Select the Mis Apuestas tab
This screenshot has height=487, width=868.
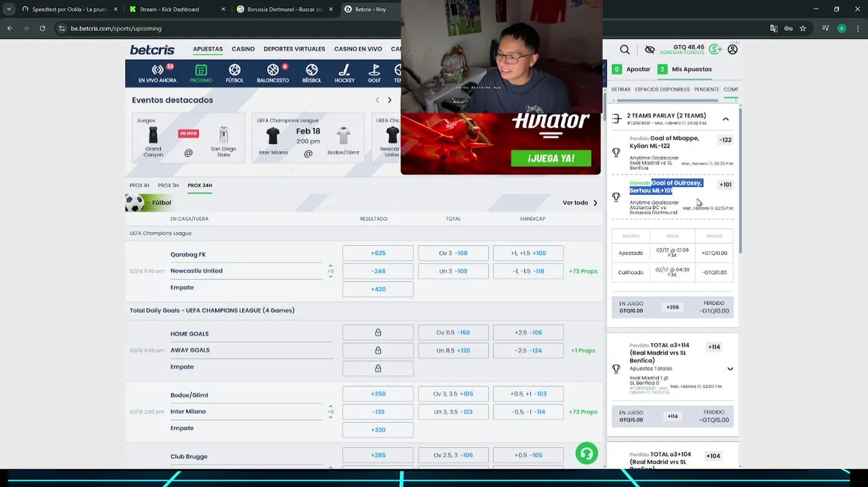tap(685, 69)
